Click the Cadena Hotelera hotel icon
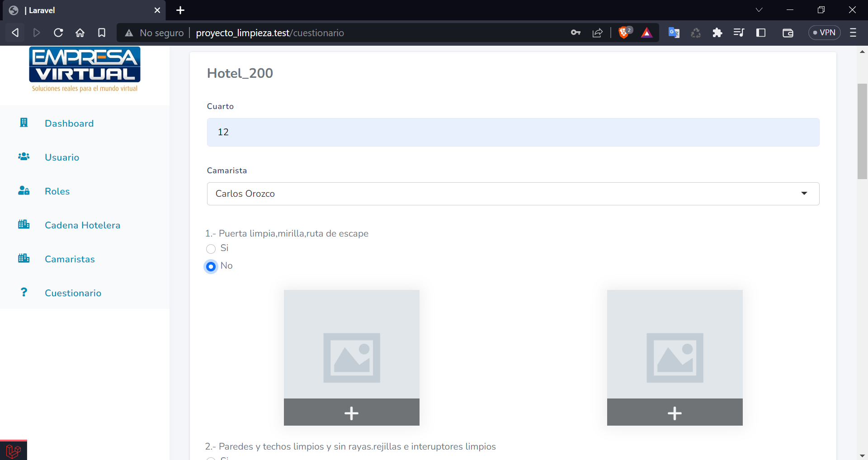This screenshot has width=868, height=460. (24, 224)
